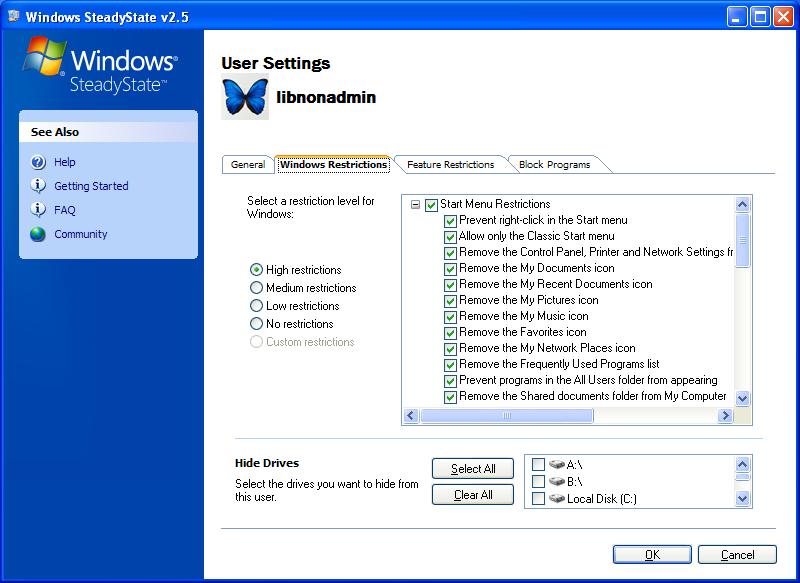This screenshot has height=583, width=800.
Task: Click the Help question mark icon
Action: tap(38, 162)
